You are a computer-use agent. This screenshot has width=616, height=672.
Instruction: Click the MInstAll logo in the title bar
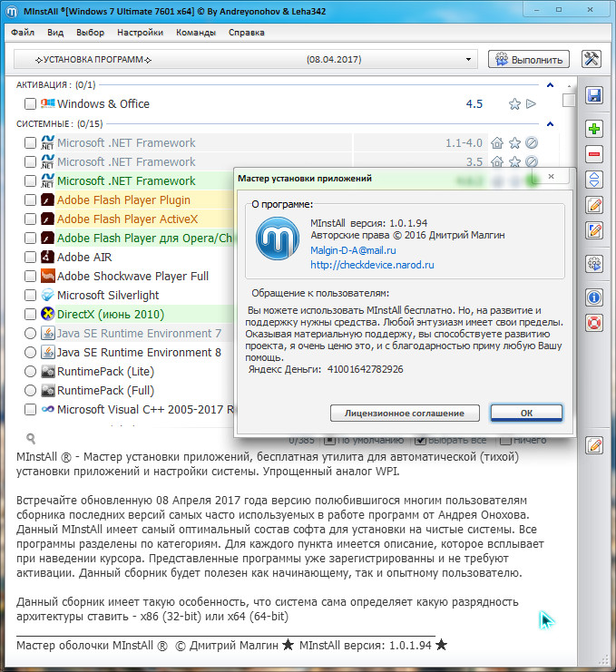point(12,11)
